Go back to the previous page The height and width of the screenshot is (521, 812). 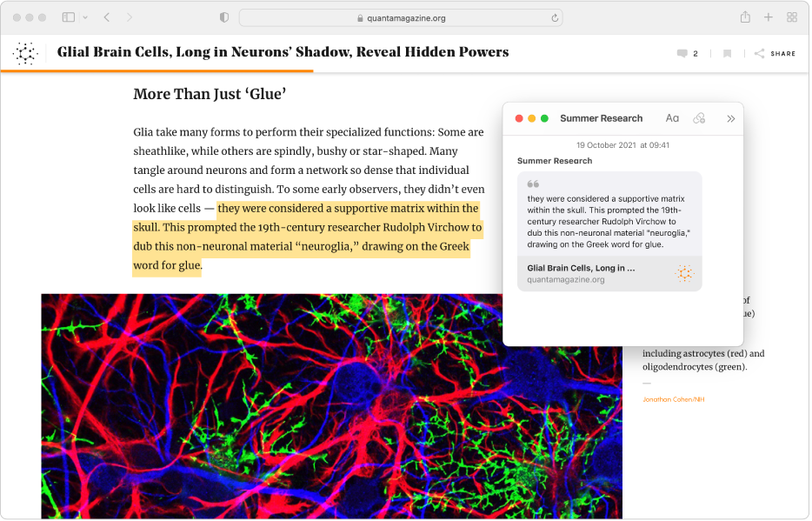107,17
